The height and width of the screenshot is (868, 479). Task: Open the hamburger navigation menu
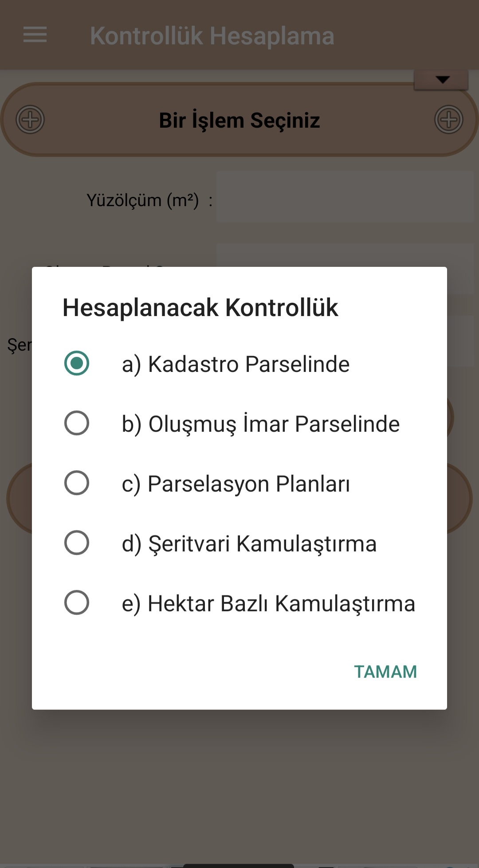click(x=35, y=35)
